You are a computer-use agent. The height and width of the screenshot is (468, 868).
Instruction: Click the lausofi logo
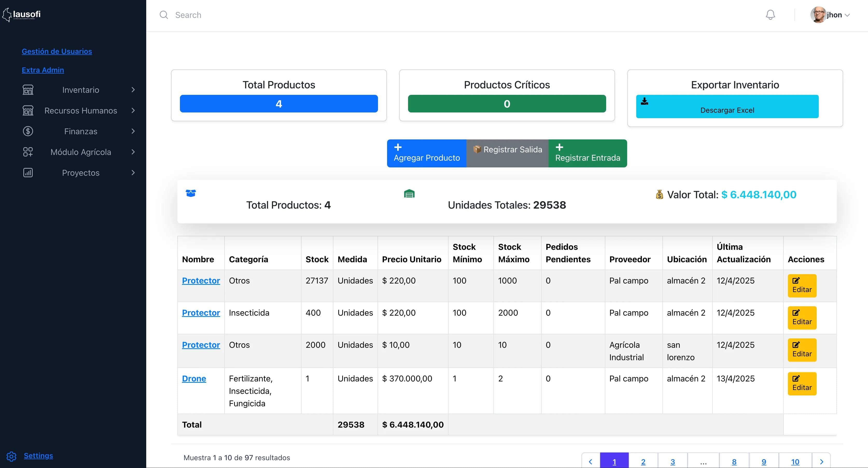point(21,15)
